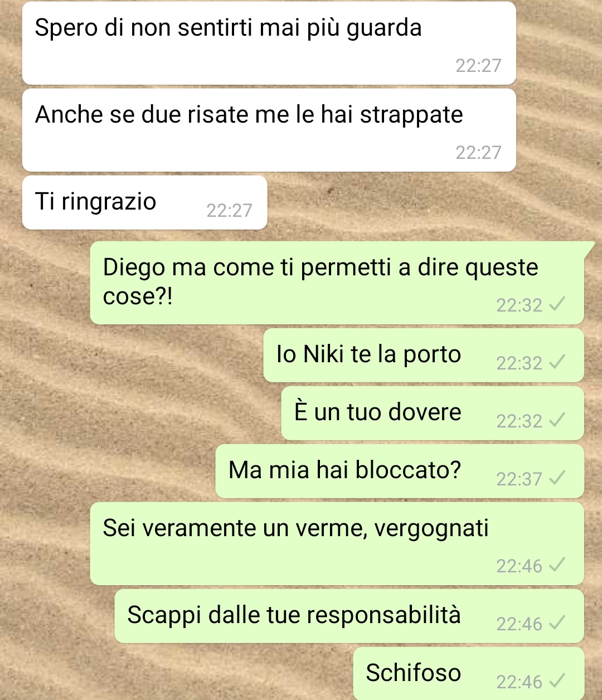The width and height of the screenshot is (602, 700).
Task: Click the sent tick on 'Ma mia hai bloccato?'
Action: pyautogui.click(x=557, y=478)
